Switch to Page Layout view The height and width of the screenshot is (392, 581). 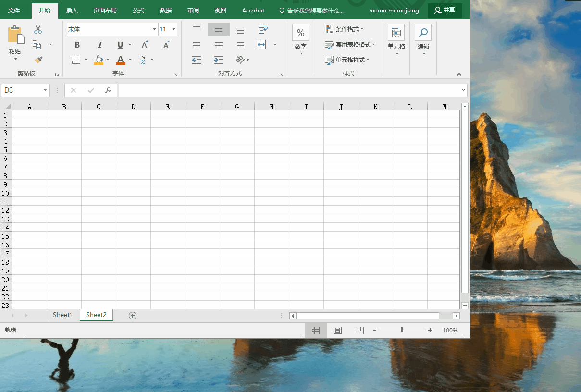338,331
